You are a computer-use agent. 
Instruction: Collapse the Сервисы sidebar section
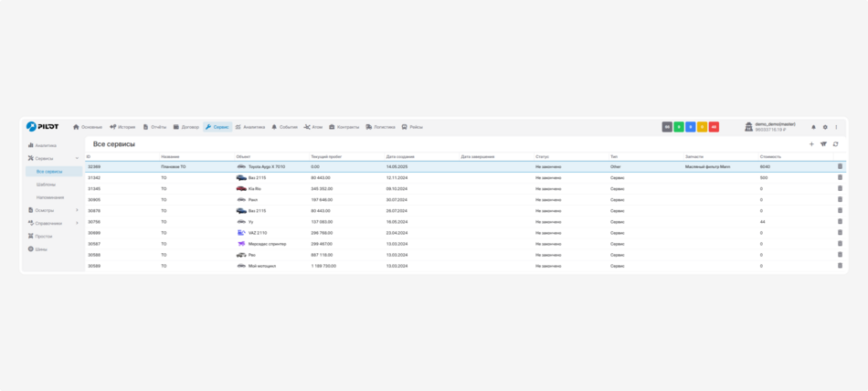coord(77,159)
